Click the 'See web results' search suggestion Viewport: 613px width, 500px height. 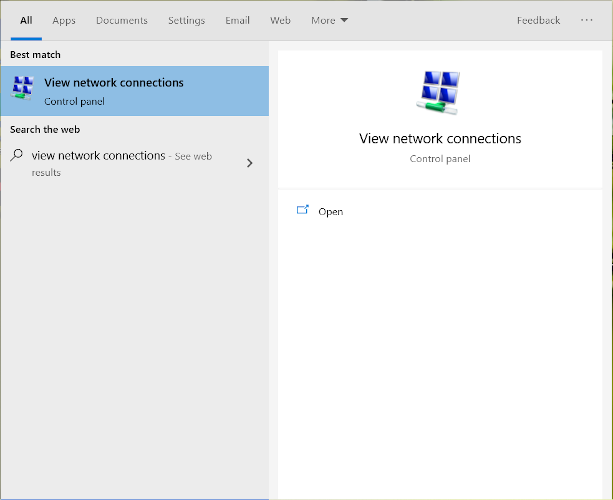pyautogui.click(x=122, y=163)
